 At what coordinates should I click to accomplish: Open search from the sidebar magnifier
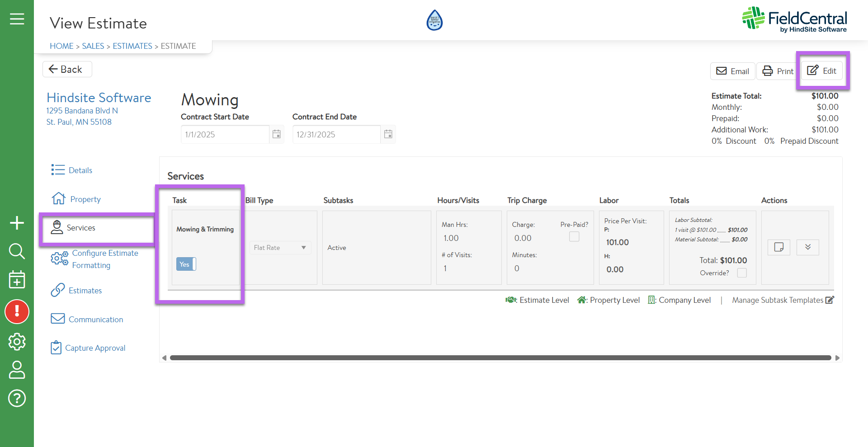pyautogui.click(x=17, y=251)
